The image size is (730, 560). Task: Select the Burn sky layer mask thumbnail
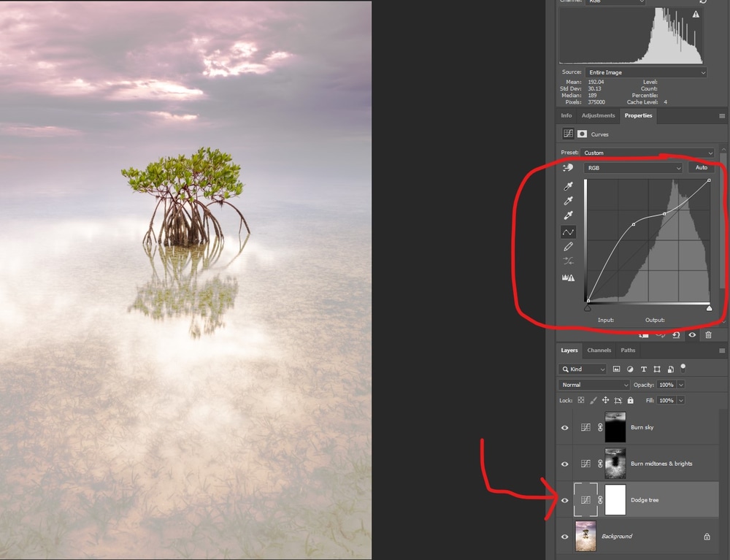(615, 427)
